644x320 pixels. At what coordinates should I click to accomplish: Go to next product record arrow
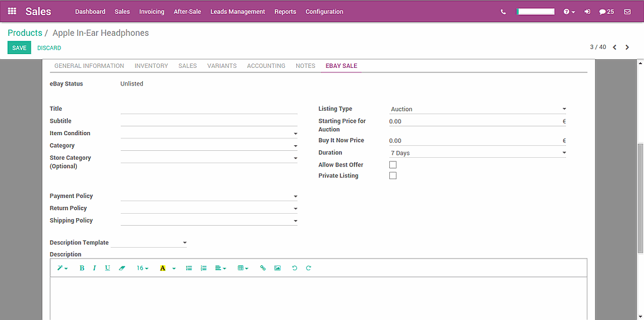coord(627,47)
